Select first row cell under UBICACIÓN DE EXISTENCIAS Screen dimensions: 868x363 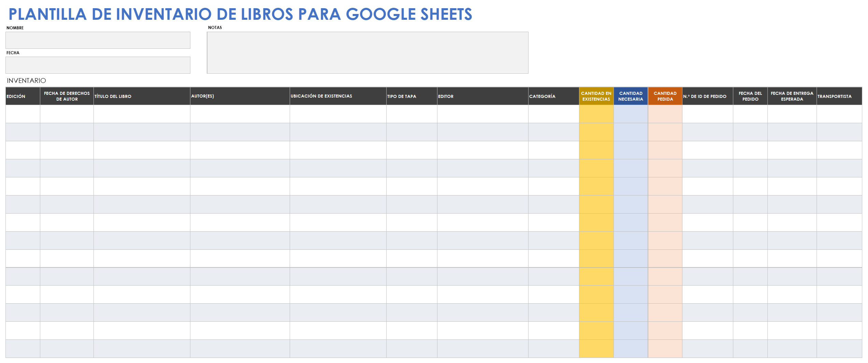click(x=338, y=114)
